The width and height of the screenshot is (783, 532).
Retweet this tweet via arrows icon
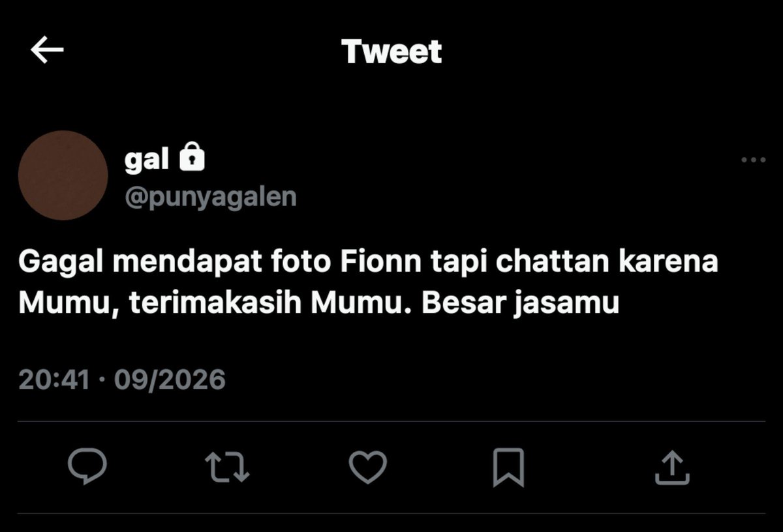(227, 467)
